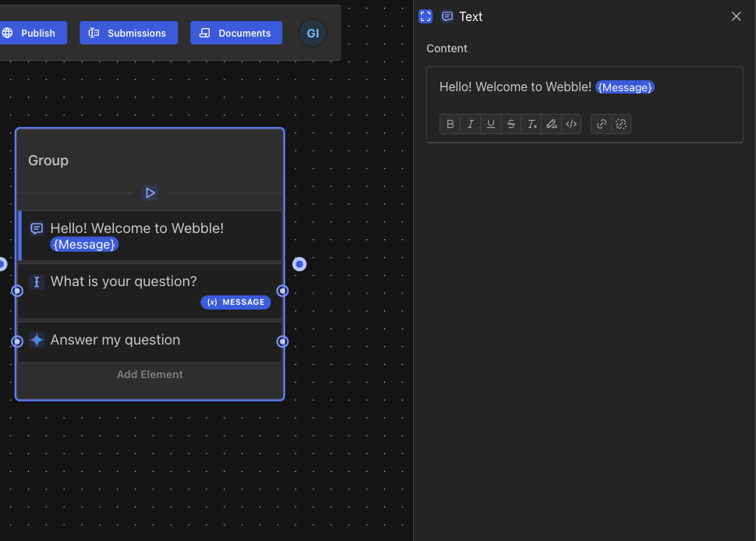Click the strikethrough formatting icon
The height and width of the screenshot is (541, 756).
tap(511, 124)
